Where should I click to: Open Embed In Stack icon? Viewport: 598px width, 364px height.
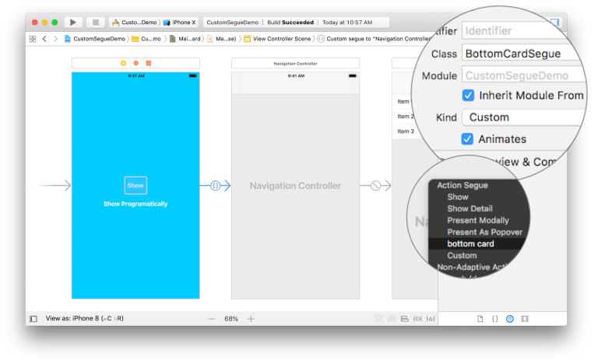[x=392, y=319]
